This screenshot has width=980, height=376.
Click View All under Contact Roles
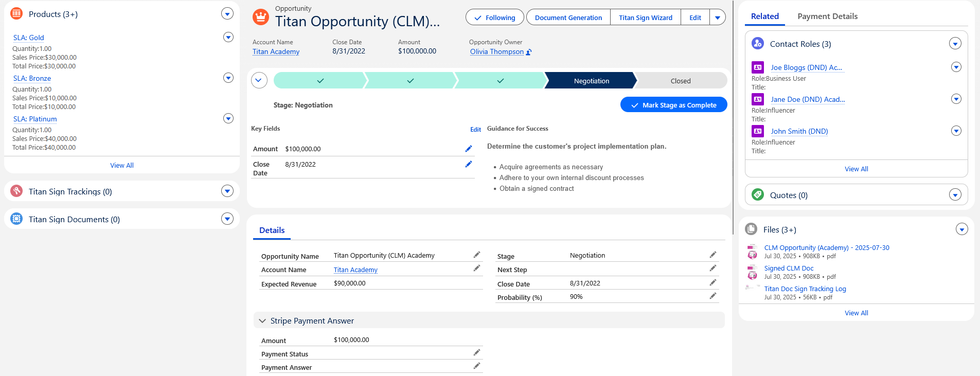[x=856, y=169]
